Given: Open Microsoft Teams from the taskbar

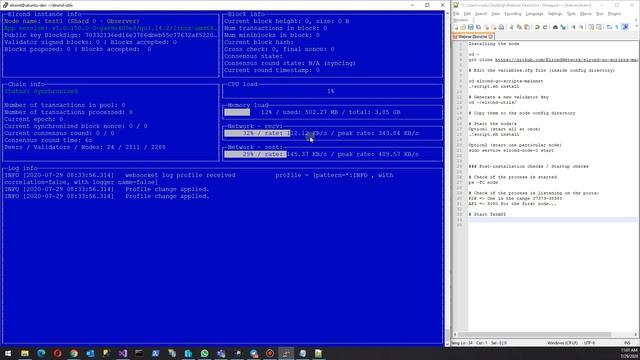Looking at the screenshot, I should [x=221, y=353].
